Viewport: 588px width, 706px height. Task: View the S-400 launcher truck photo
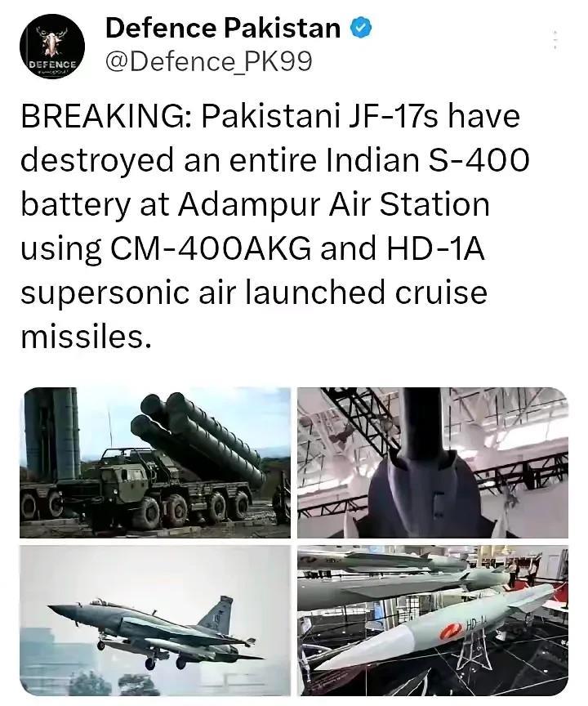tap(155, 462)
